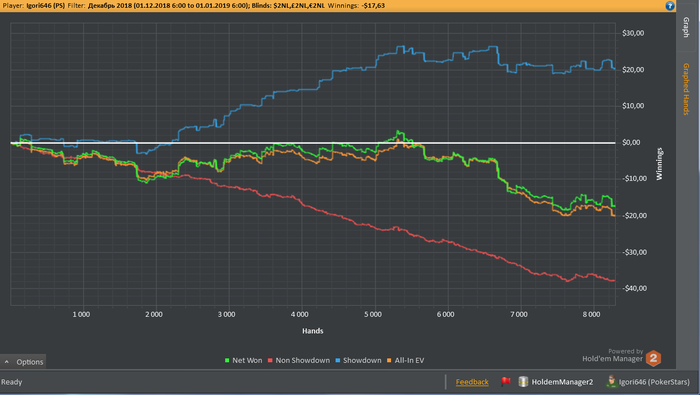Click the 7 000 hands axis label

point(519,314)
